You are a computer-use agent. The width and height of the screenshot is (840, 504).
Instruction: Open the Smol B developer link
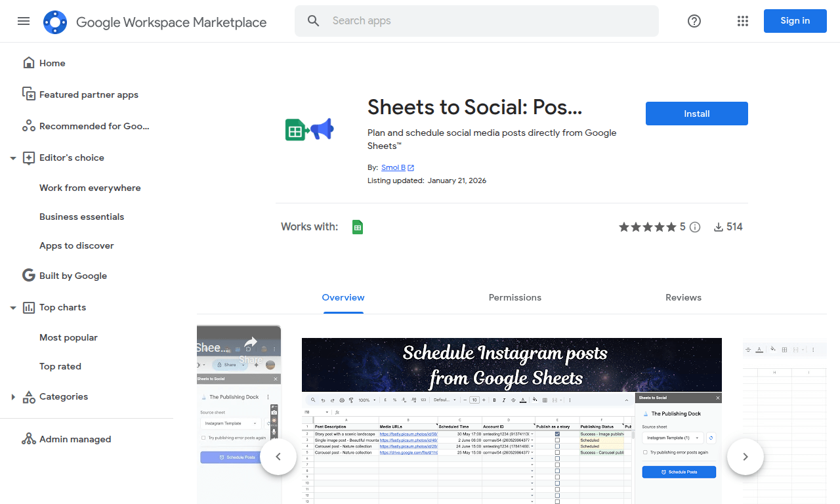point(393,167)
